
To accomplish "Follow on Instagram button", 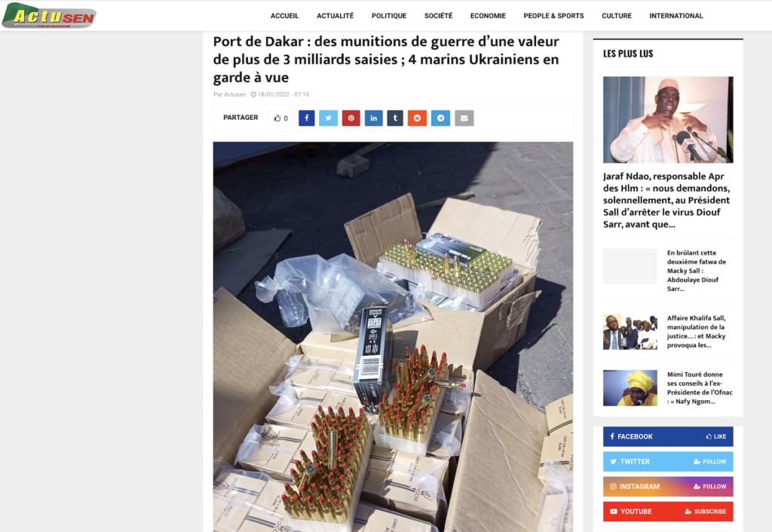I will [x=668, y=486].
